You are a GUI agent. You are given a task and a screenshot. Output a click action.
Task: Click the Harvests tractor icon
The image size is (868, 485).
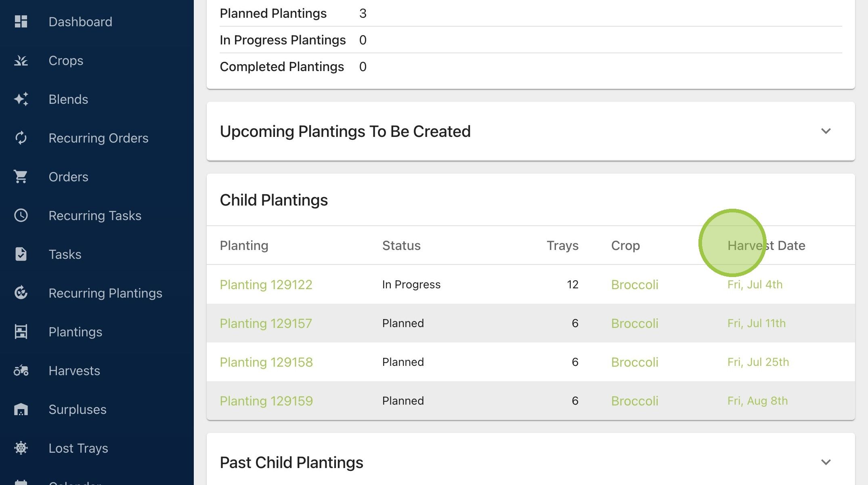[21, 370]
